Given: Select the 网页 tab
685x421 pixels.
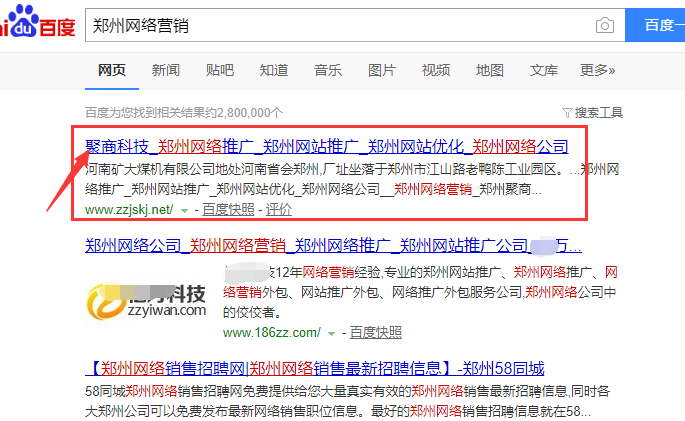Looking at the screenshot, I should point(112,70).
